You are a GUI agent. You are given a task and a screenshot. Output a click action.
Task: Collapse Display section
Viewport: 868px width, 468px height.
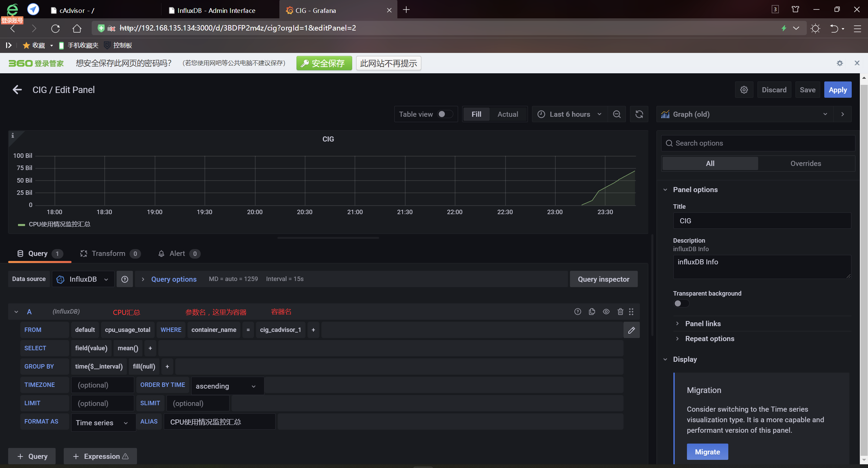click(684, 359)
